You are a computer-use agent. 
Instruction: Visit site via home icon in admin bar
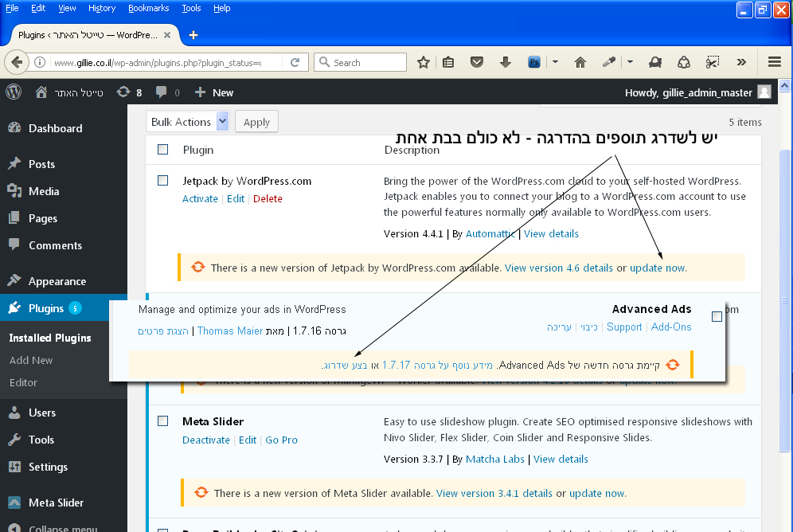click(41, 92)
